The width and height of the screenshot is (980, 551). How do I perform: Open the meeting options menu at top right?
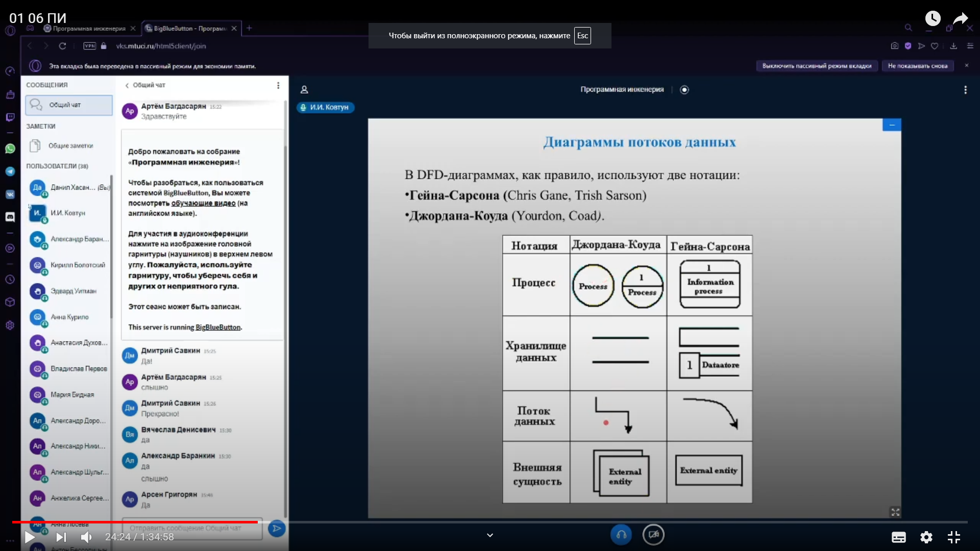tap(965, 90)
